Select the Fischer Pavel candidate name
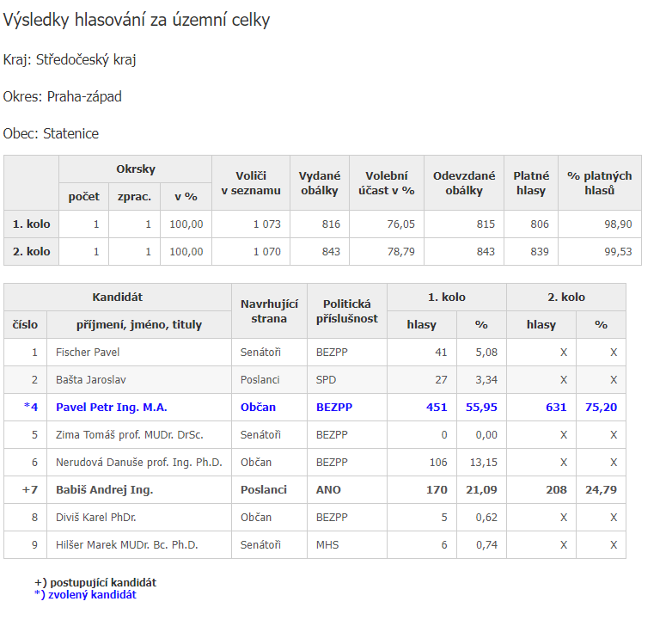Image resolution: width=672 pixels, height=626 pixels. [89, 352]
